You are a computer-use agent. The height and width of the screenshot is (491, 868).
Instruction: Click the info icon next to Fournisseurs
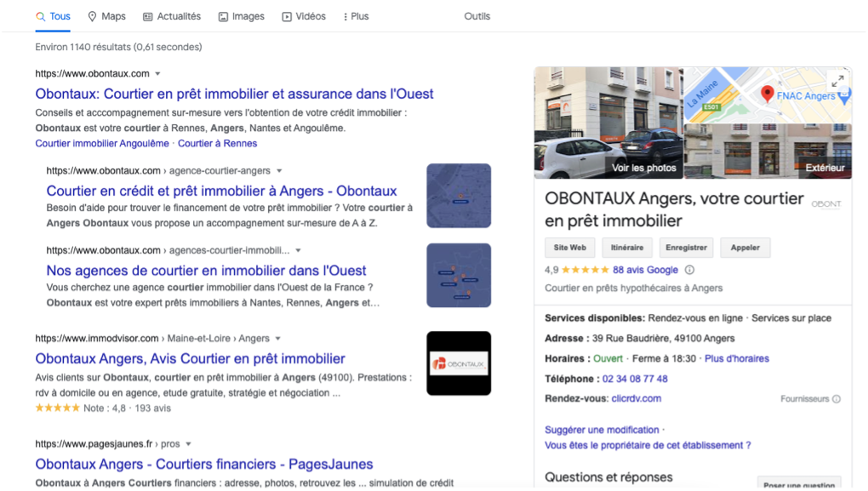click(837, 399)
